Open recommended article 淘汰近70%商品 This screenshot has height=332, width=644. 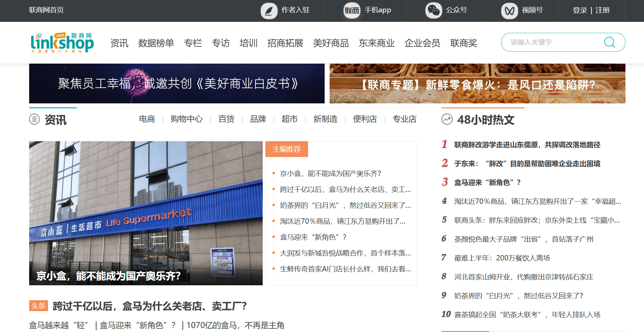pos(343,221)
